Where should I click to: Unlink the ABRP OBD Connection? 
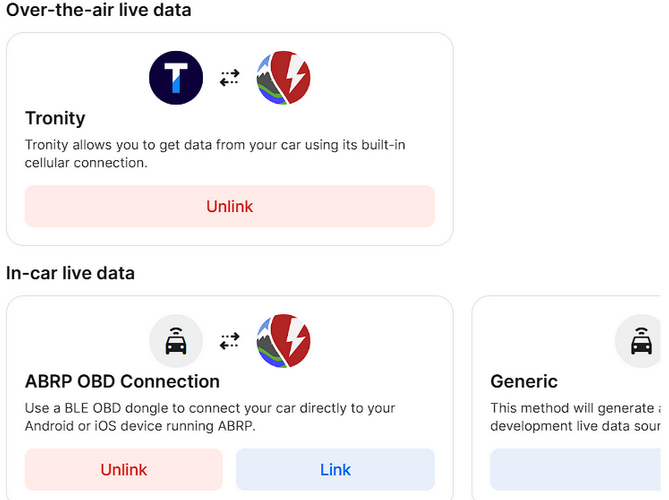coord(124,469)
